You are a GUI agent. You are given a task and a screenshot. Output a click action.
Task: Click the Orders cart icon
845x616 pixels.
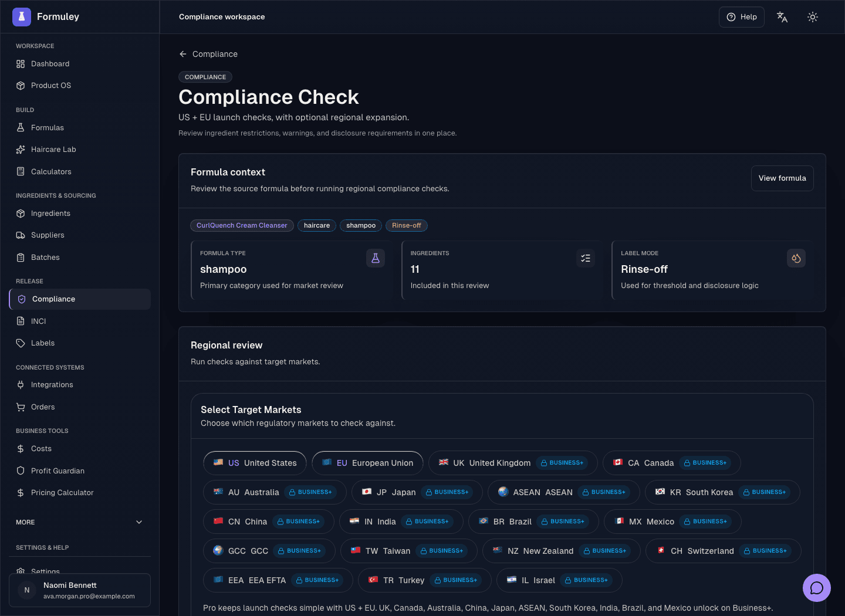(21, 407)
